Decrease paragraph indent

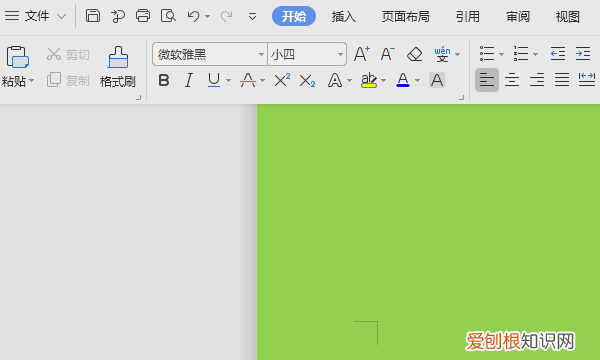558,54
